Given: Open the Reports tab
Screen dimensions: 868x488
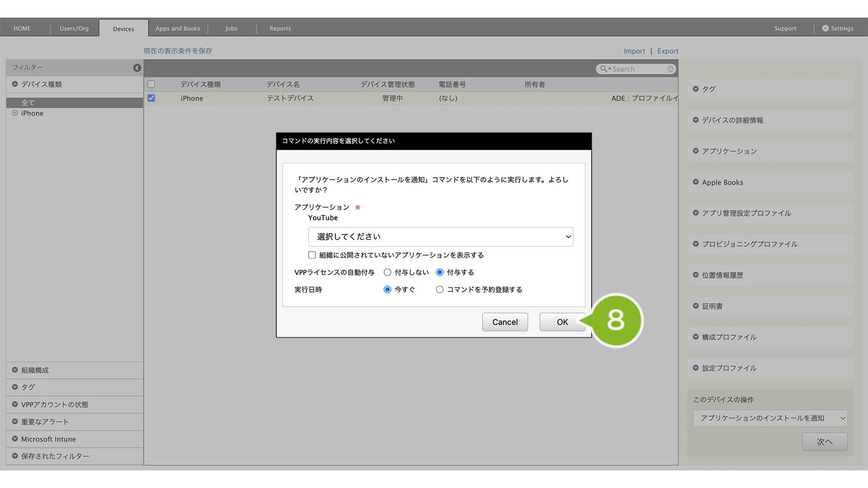Looking at the screenshot, I should click(280, 28).
